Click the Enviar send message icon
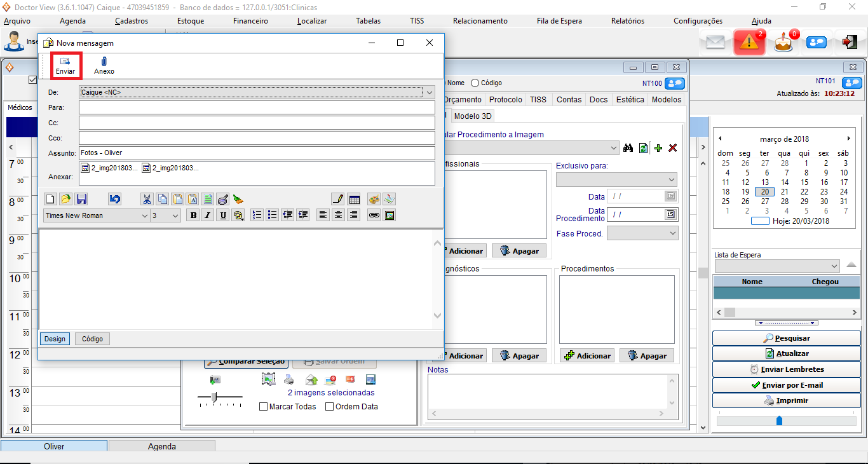The height and width of the screenshot is (464, 868). 65,62
